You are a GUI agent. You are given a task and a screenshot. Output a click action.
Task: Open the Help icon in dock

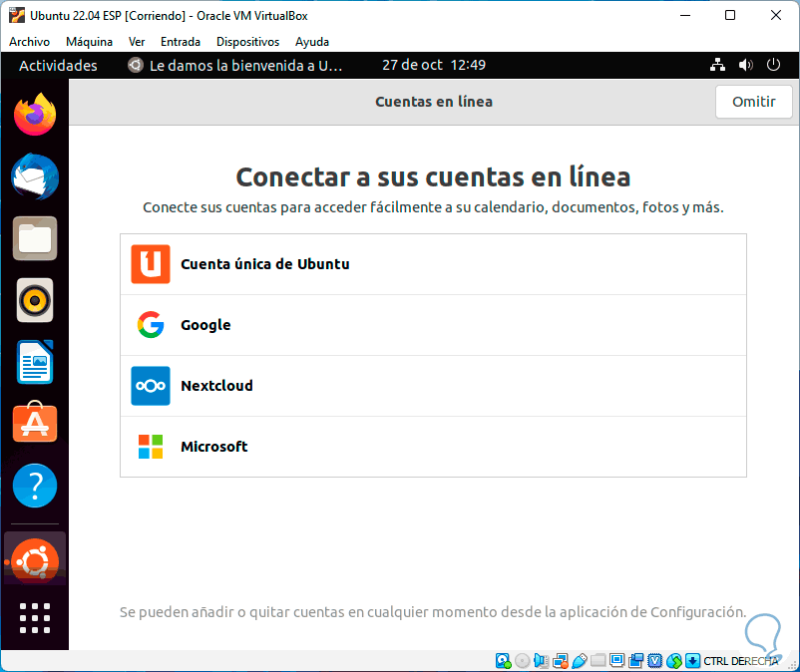35,486
